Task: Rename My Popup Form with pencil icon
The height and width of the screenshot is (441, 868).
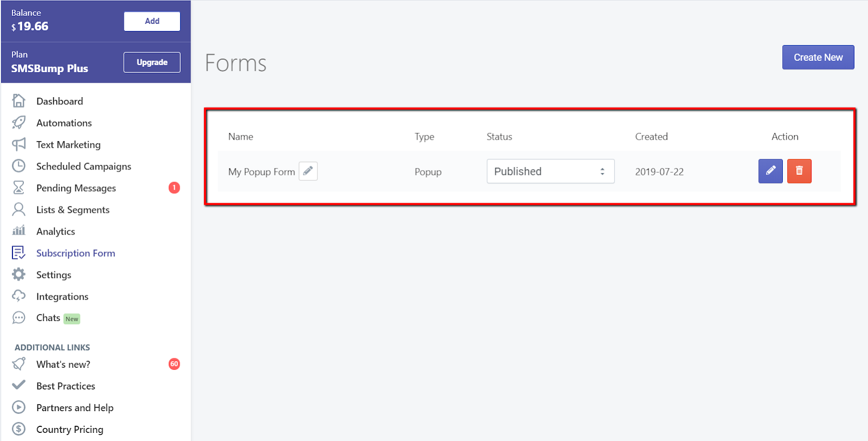Action: 308,171
